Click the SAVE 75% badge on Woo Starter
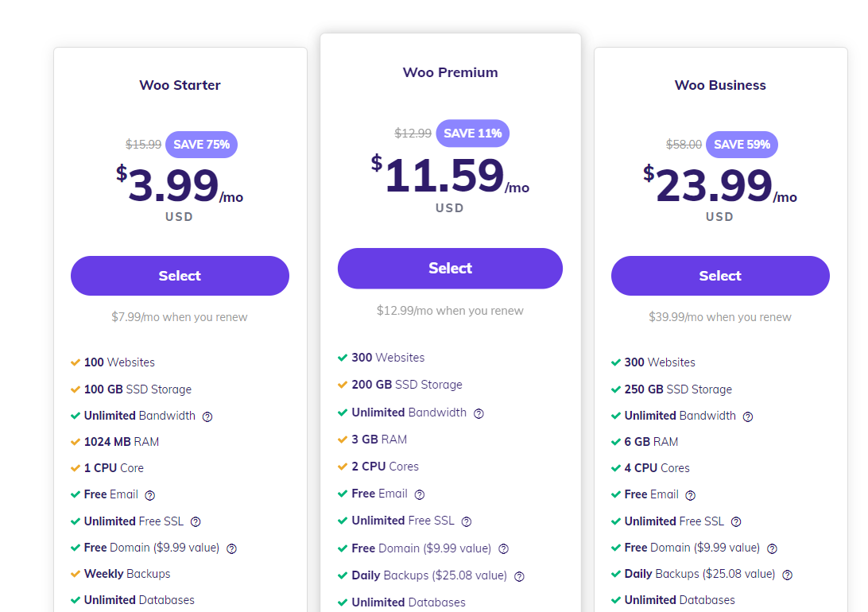The height and width of the screenshot is (612, 868). point(202,145)
